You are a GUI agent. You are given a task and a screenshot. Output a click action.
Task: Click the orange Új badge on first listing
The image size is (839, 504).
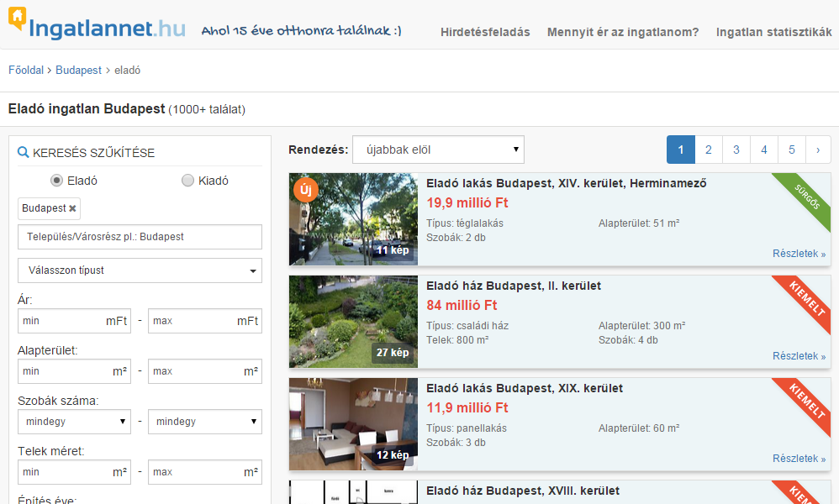click(x=305, y=191)
